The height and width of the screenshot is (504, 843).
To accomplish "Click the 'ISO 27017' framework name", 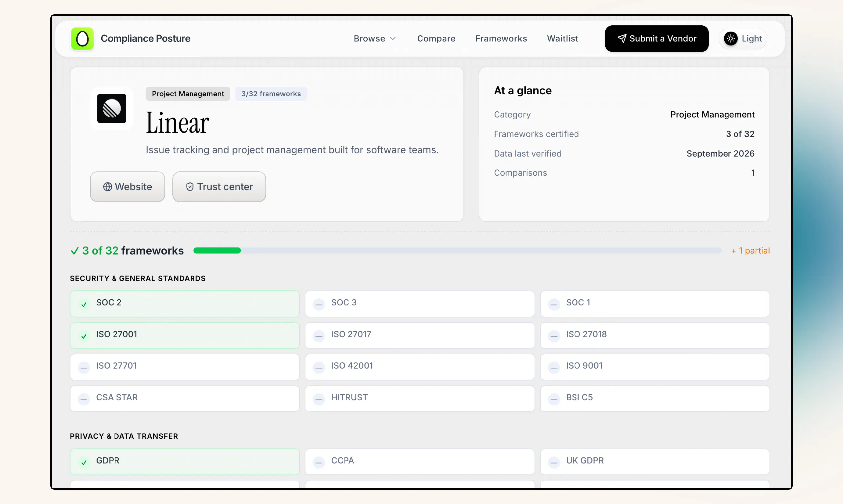I will 351,334.
